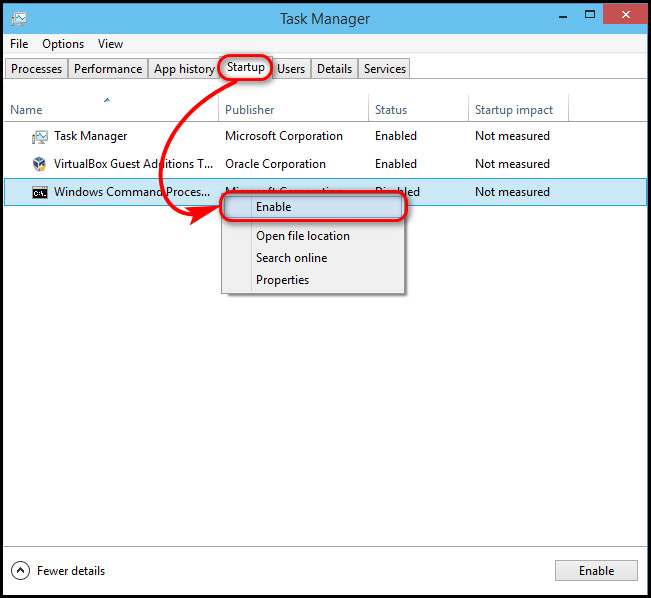Open the Options menu

point(63,44)
